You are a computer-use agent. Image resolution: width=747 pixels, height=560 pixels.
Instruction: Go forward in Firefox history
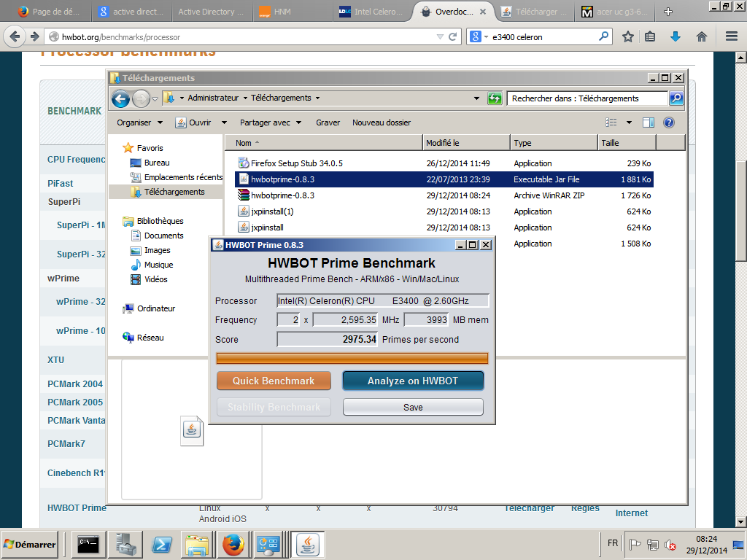[34, 36]
